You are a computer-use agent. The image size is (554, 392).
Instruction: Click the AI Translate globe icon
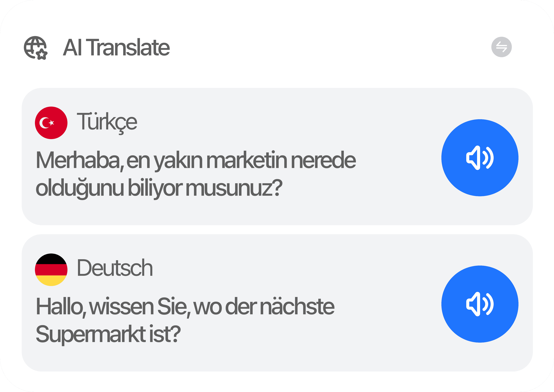click(x=36, y=48)
